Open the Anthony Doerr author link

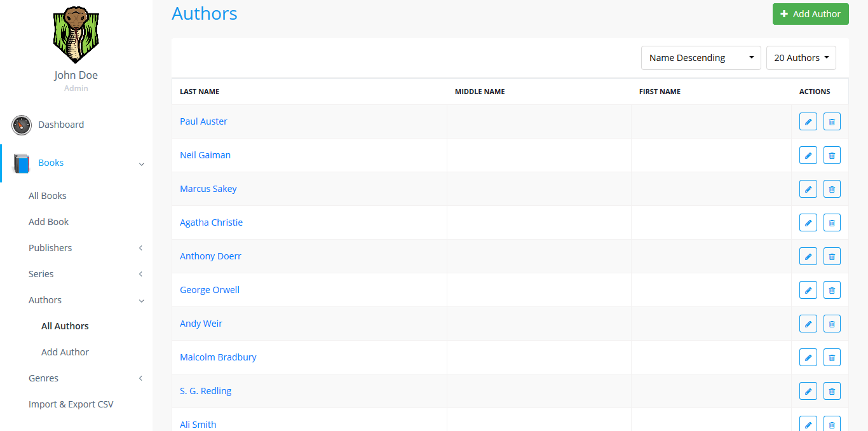click(x=210, y=256)
